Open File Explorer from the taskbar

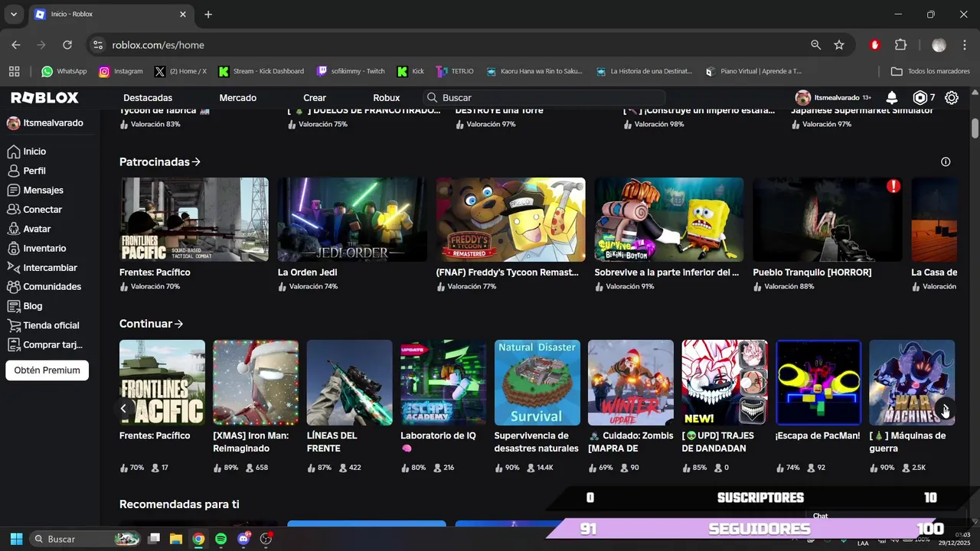pos(176,539)
